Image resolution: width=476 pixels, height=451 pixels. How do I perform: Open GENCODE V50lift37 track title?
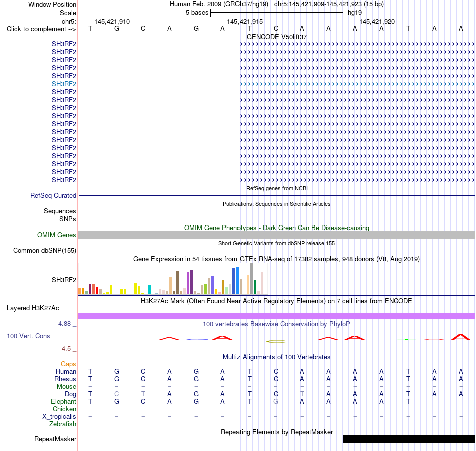point(277,37)
